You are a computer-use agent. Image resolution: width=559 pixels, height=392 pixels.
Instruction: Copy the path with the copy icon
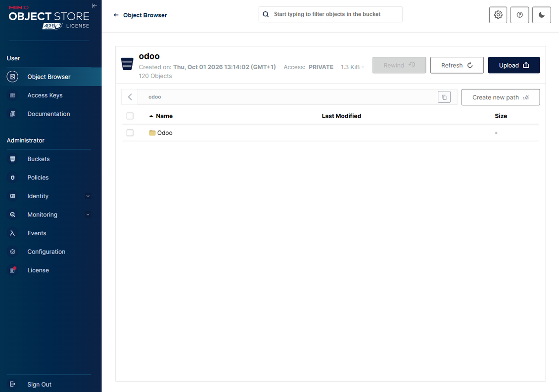pos(444,97)
